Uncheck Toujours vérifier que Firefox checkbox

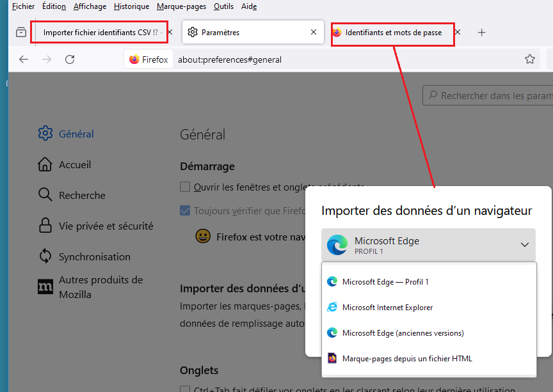click(x=185, y=210)
